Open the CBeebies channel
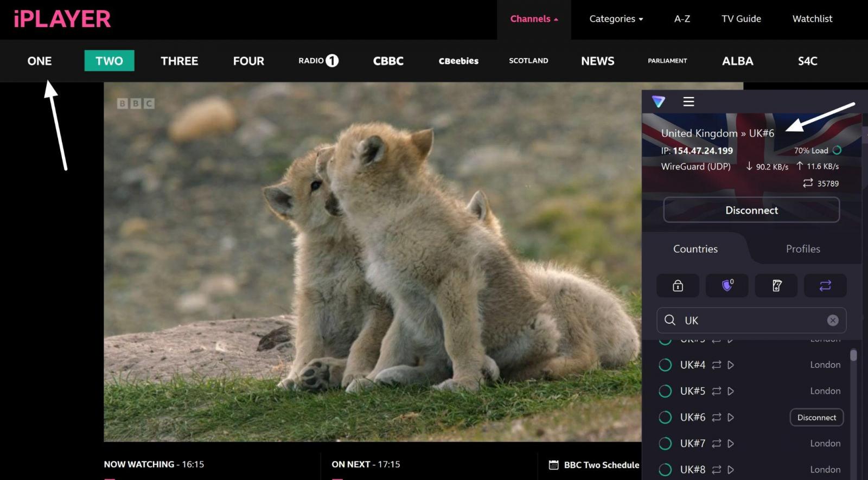 click(458, 61)
